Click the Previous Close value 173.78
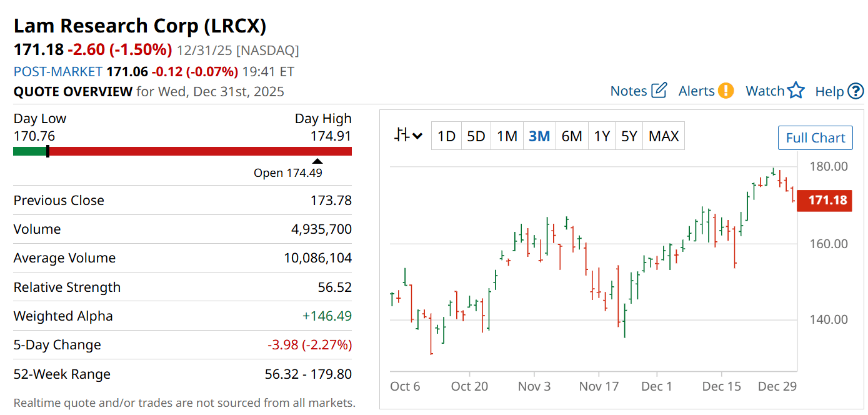868x415 pixels. [331, 200]
